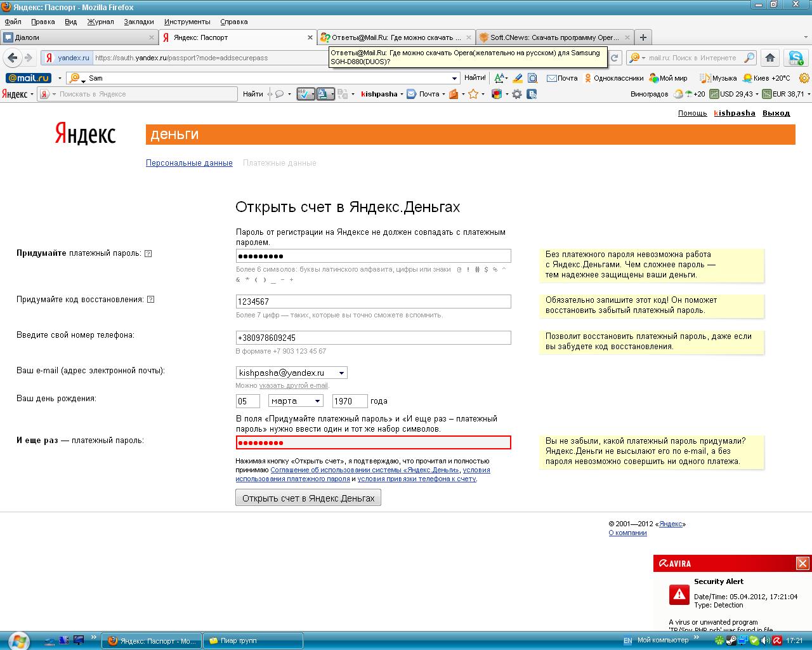Image resolution: width=812 pixels, height=650 pixels.
Task: Switch to the Діалоги browser tab
Action: 79,37
